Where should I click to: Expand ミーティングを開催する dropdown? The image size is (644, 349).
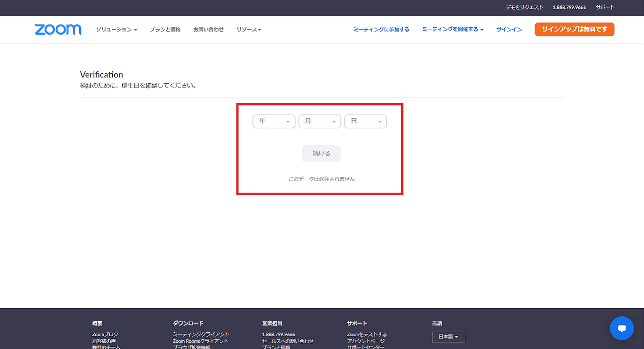[452, 29]
